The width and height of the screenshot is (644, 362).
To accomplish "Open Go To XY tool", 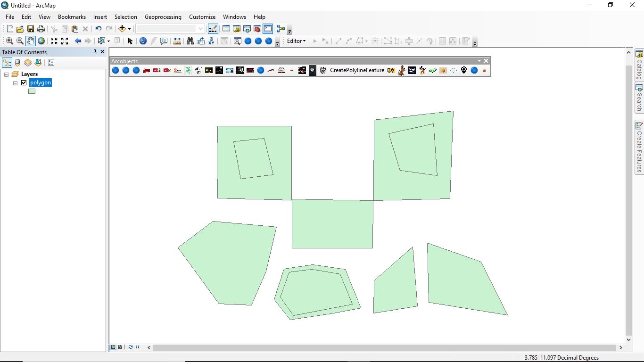I will (x=211, y=41).
